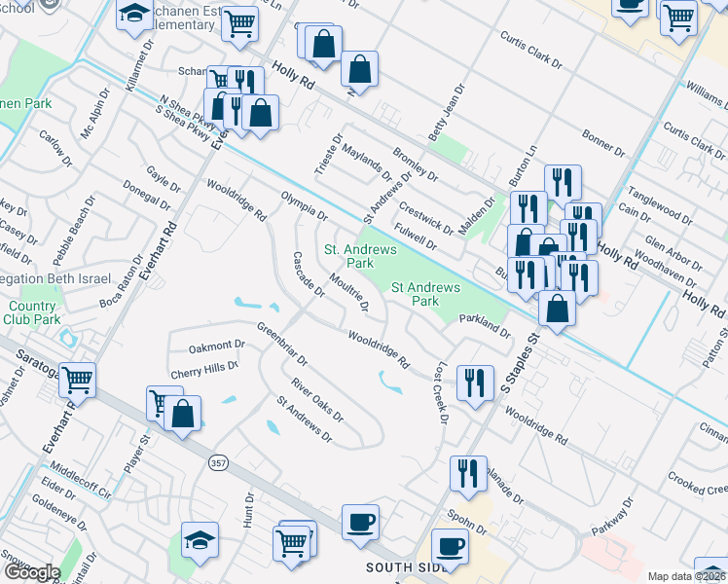Click the Mc Alpin Dr label

click(x=95, y=114)
